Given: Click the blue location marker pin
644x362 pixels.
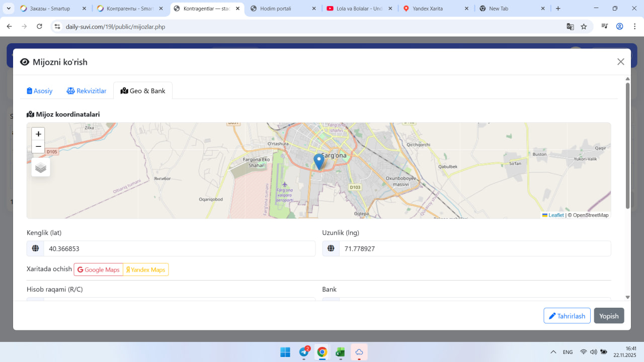Looking at the screenshot, I should click(x=318, y=161).
